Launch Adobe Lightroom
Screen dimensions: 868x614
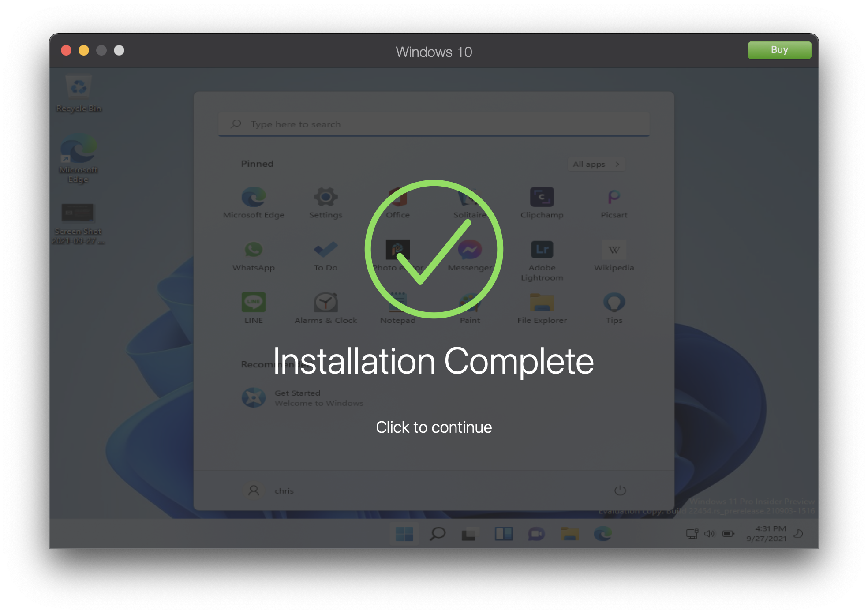tap(542, 261)
